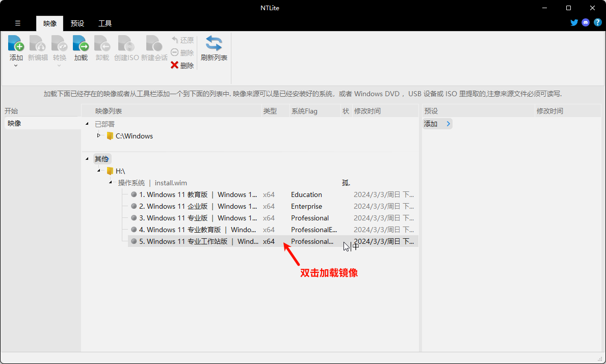
Task: Click the 其他 group label
Action: click(x=101, y=159)
